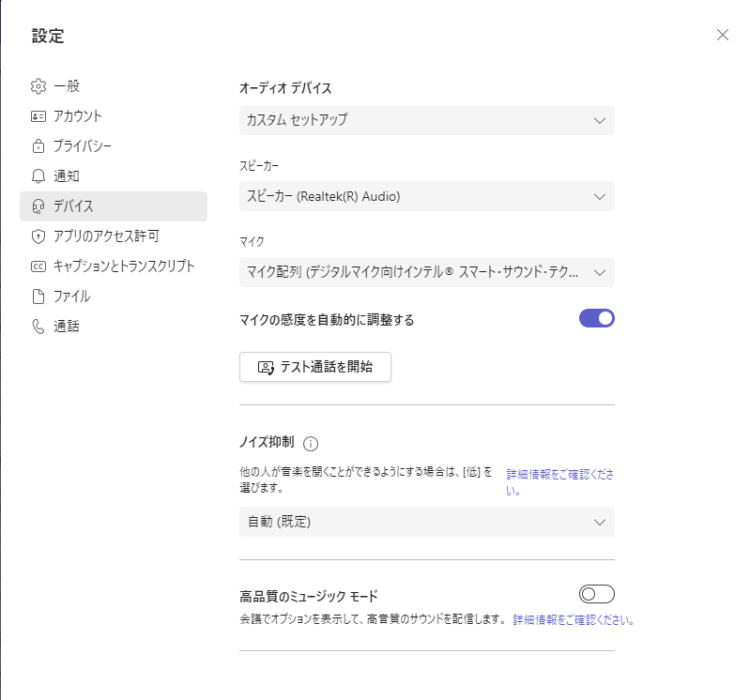Click the info icon next to ノイズ抑制
The height and width of the screenshot is (700, 750).
(311, 444)
